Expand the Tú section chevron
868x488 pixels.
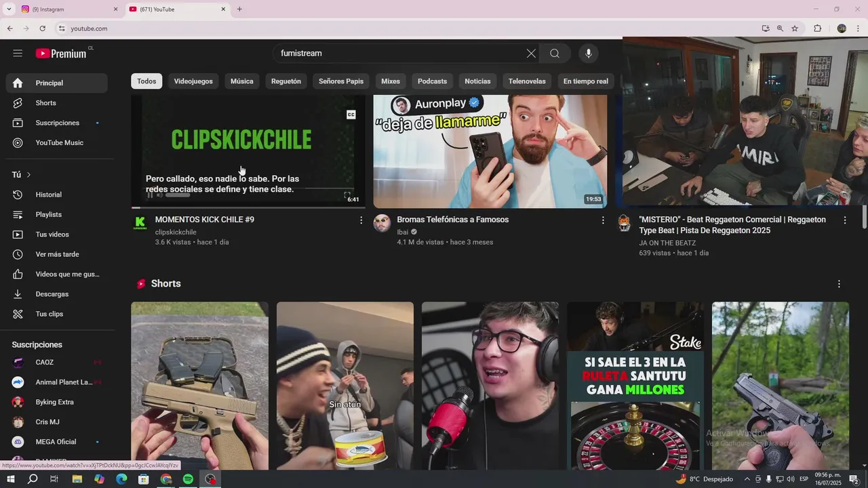click(28, 175)
